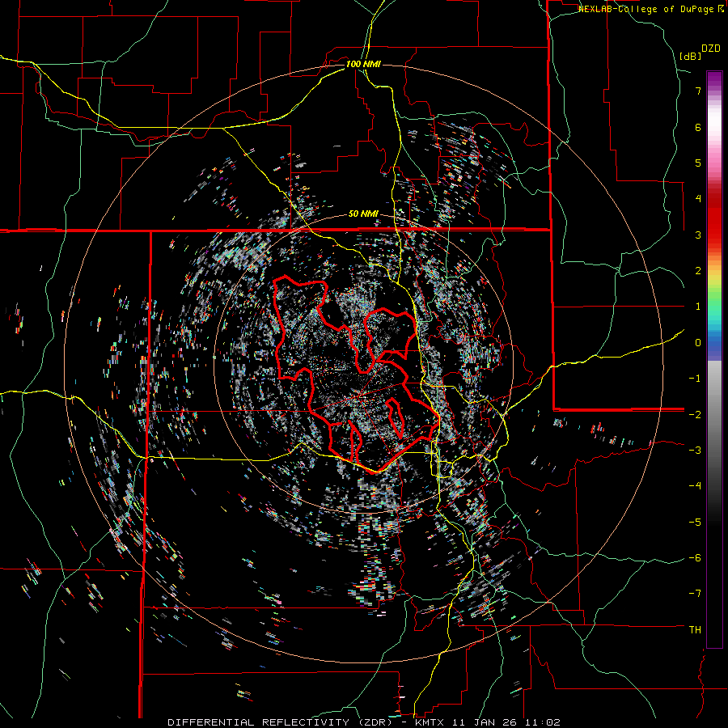Click the DZD scale title
The width and height of the screenshot is (728, 728).
pos(711,49)
